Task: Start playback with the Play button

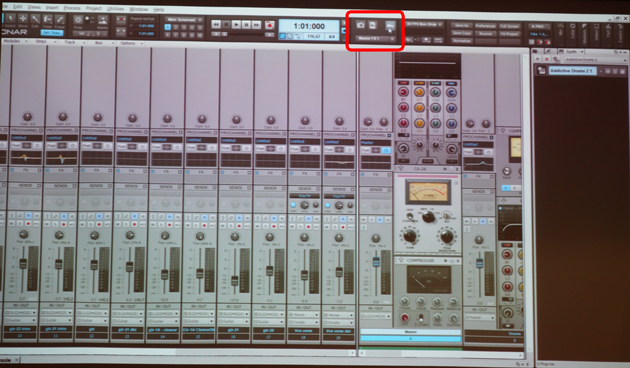Action: (x=236, y=25)
